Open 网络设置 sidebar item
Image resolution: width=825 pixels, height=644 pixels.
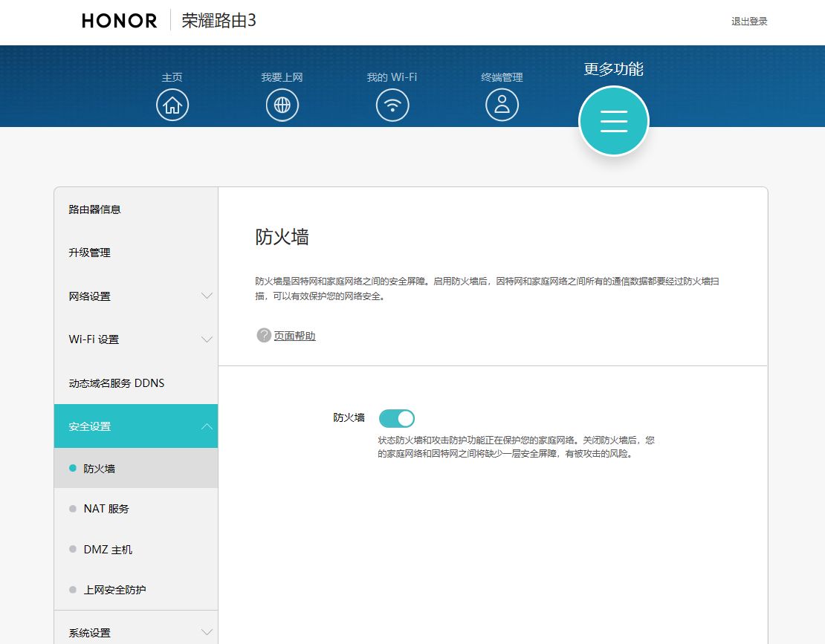[x=136, y=296]
